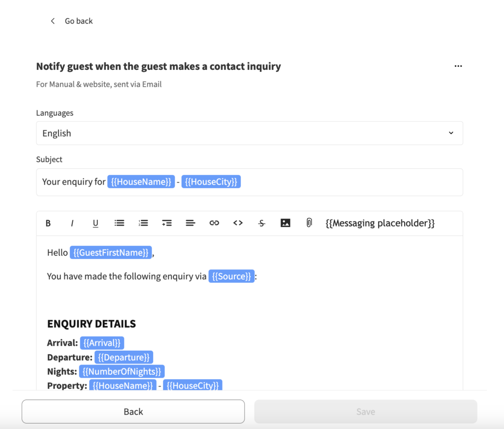The width and height of the screenshot is (504, 429).
Task: Apply bold formatting in the editor toolbar
Action: coord(48,223)
